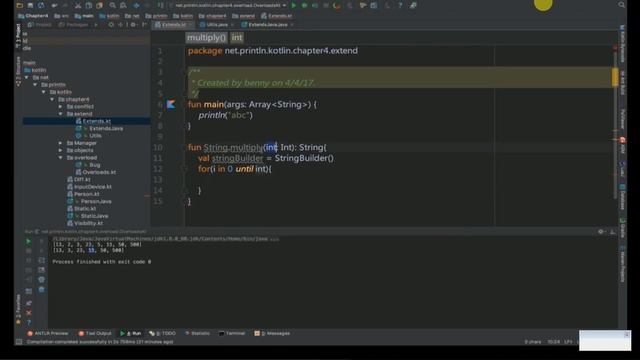Screen dimensions: 640x360
Task: Open the Run tool window tab
Action: point(131,333)
